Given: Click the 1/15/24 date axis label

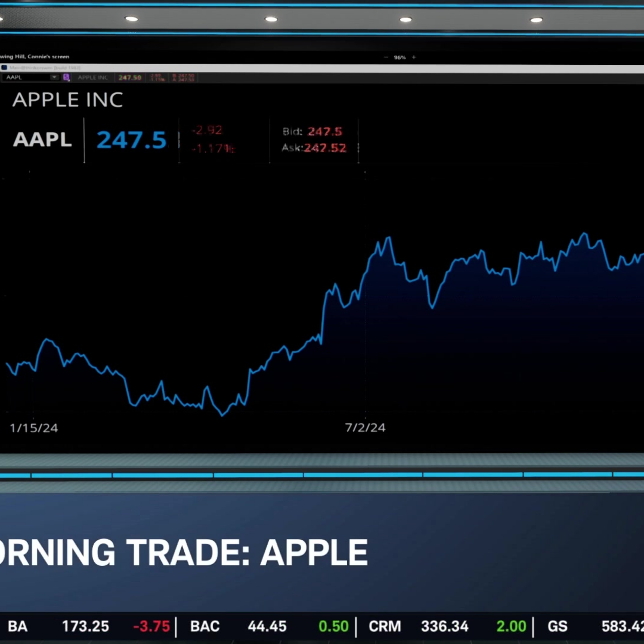Looking at the screenshot, I should pos(34,428).
